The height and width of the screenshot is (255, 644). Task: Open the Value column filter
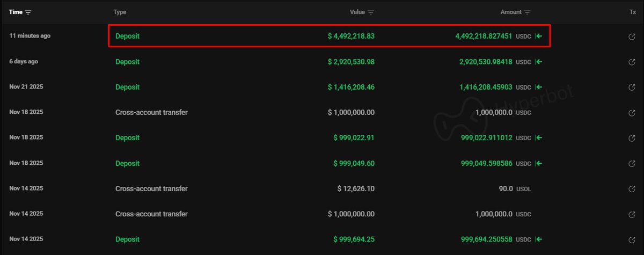(x=371, y=12)
